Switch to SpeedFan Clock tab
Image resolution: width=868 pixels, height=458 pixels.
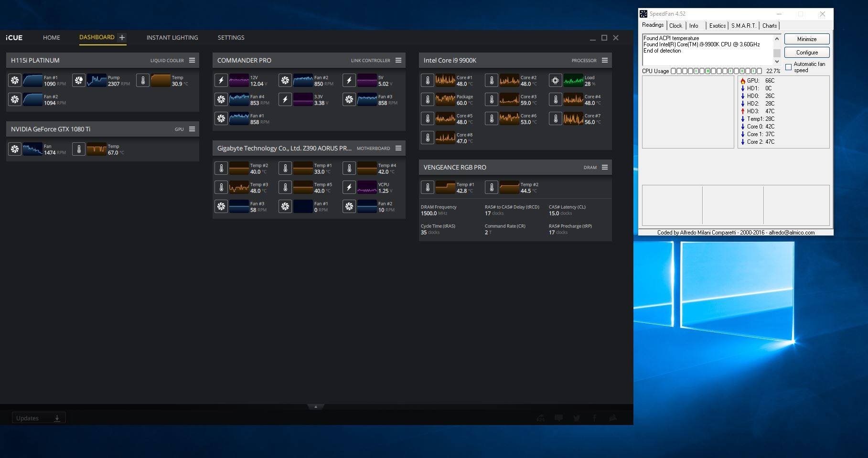click(x=675, y=26)
